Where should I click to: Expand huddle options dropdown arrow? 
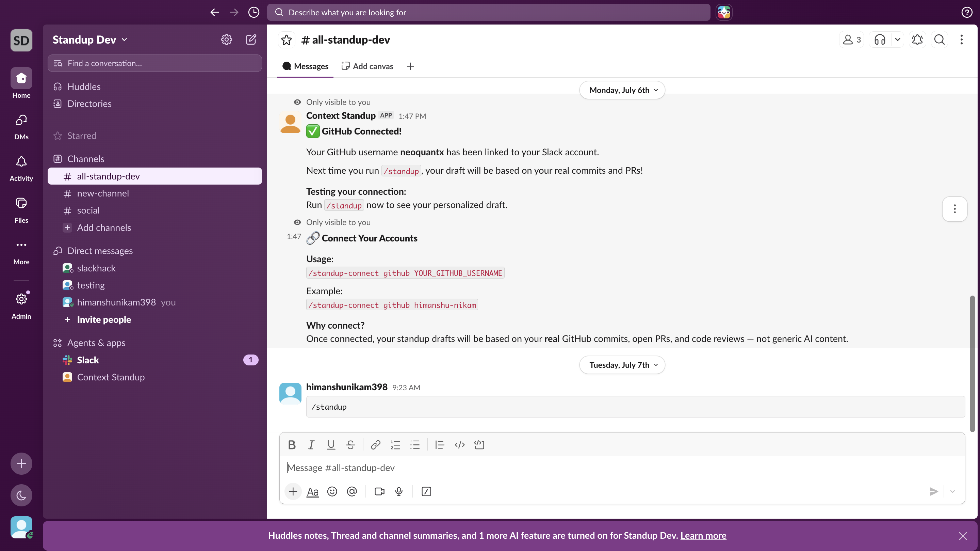[x=897, y=40]
